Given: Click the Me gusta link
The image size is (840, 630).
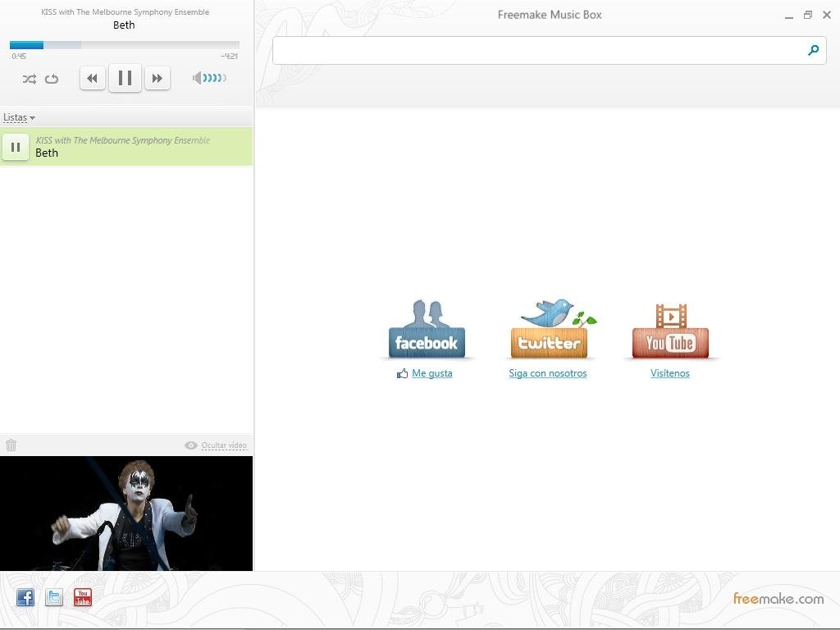Looking at the screenshot, I should [x=431, y=373].
